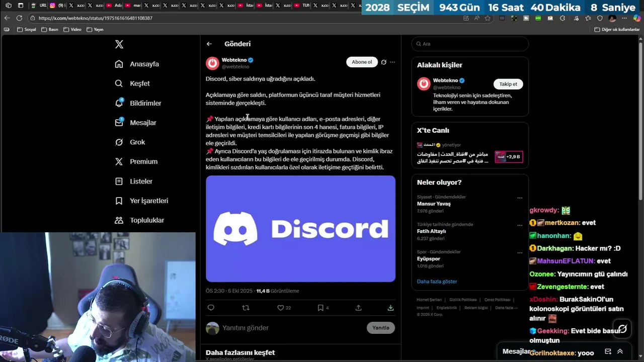Click the Yanıtla button
This screenshot has width=644, height=362.
tap(381, 328)
